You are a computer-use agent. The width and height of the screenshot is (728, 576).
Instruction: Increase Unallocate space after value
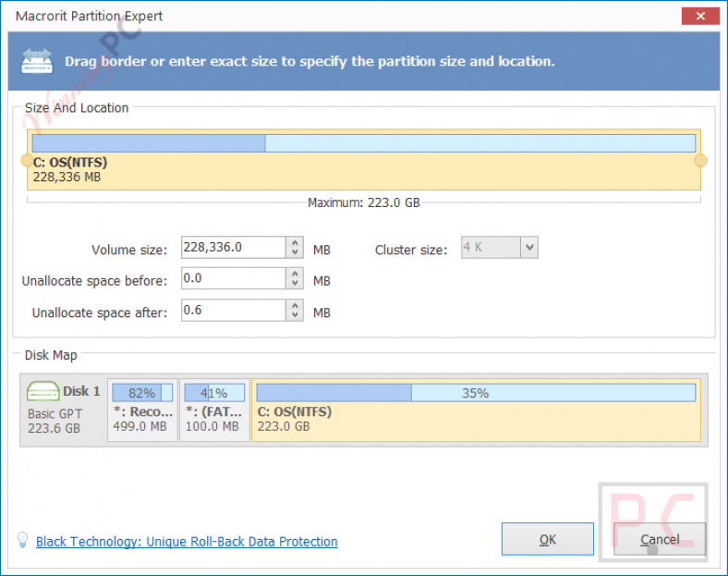tap(295, 305)
